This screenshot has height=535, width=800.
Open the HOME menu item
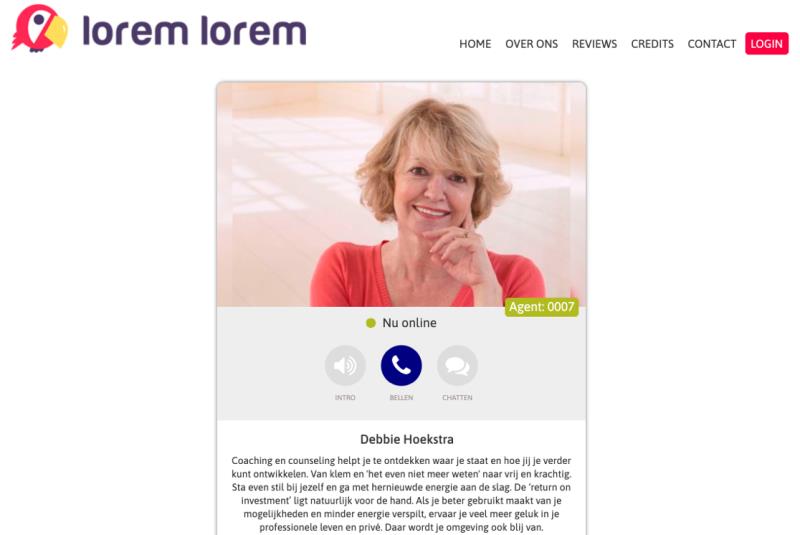click(475, 44)
